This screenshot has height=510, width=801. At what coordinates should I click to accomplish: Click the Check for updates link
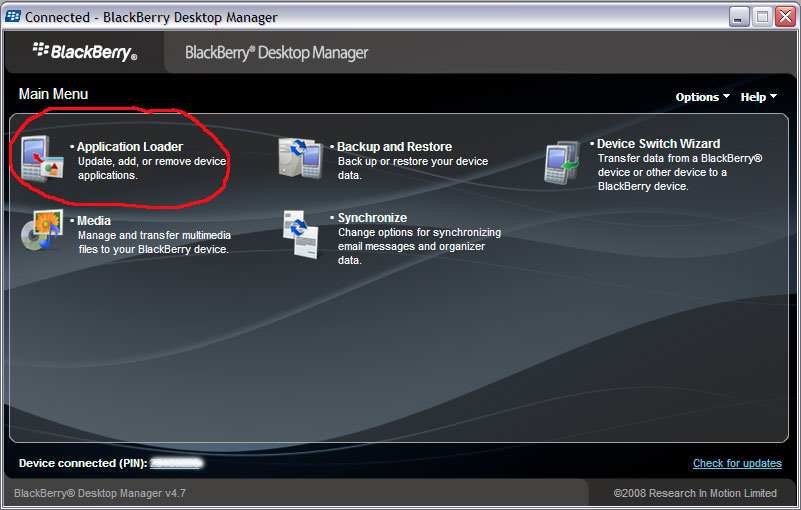[737, 463]
